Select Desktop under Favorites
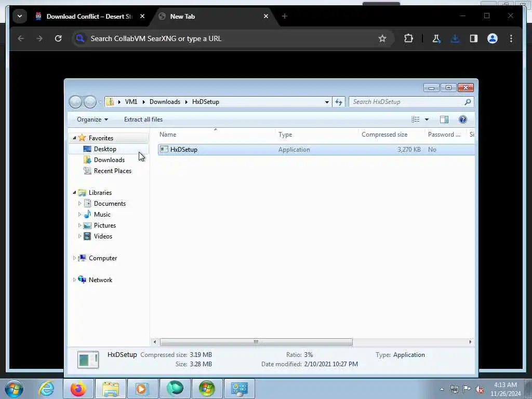 point(105,149)
